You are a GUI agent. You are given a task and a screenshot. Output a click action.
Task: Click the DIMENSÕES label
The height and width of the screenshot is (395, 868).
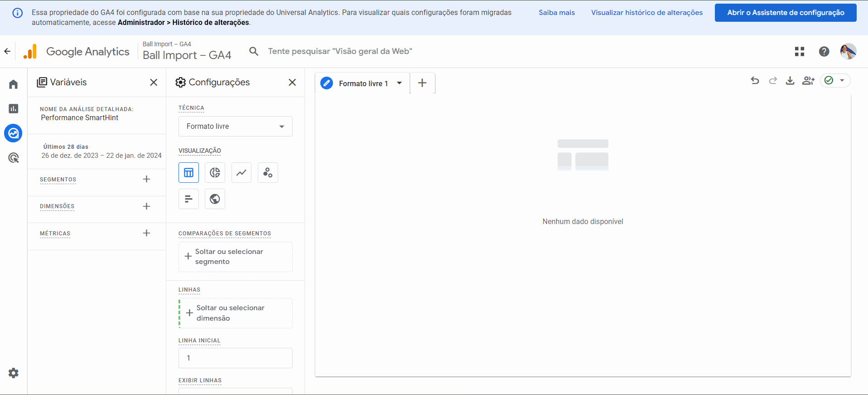(x=57, y=206)
